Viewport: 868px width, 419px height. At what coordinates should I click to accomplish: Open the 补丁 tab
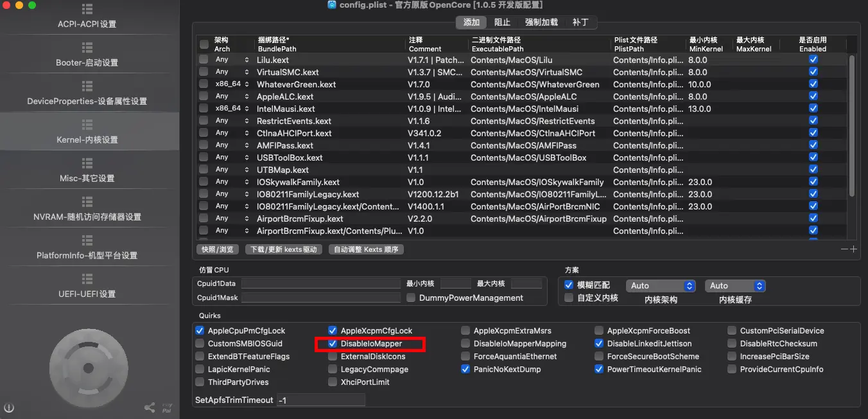(x=580, y=22)
